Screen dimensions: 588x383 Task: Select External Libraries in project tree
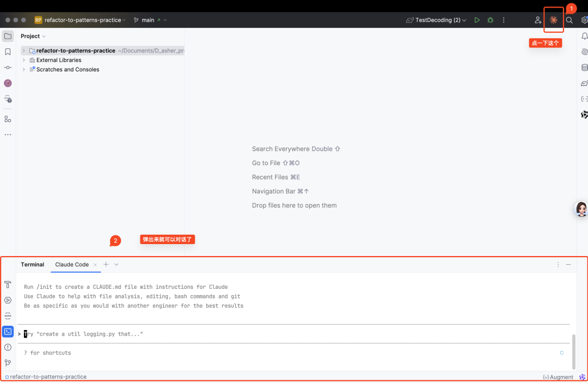coord(59,60)
